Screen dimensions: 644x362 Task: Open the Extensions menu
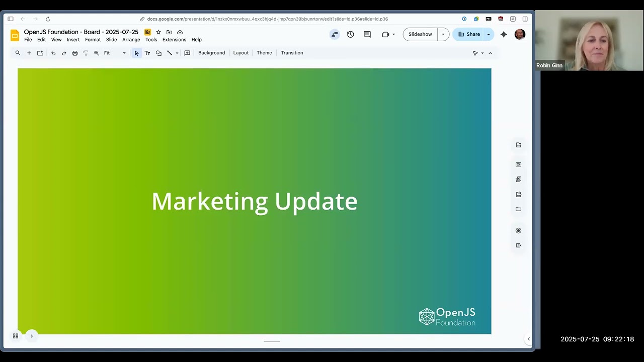point(174,40)
